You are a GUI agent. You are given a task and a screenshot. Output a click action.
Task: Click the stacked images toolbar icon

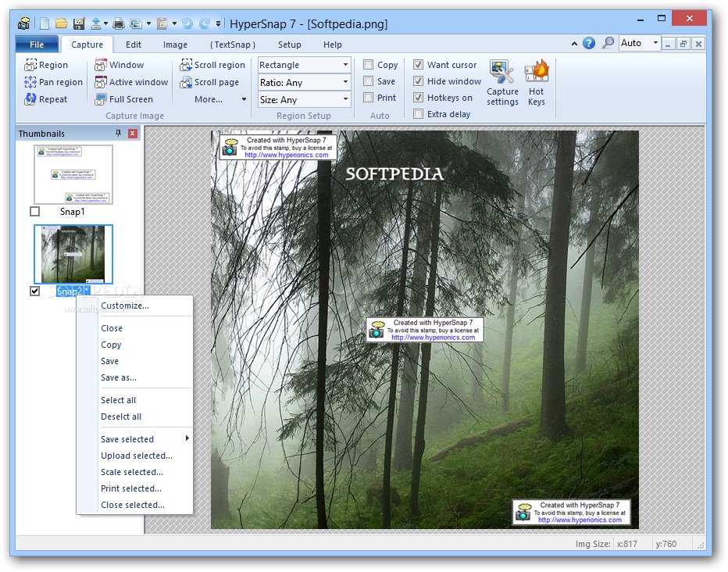[136, 23]
